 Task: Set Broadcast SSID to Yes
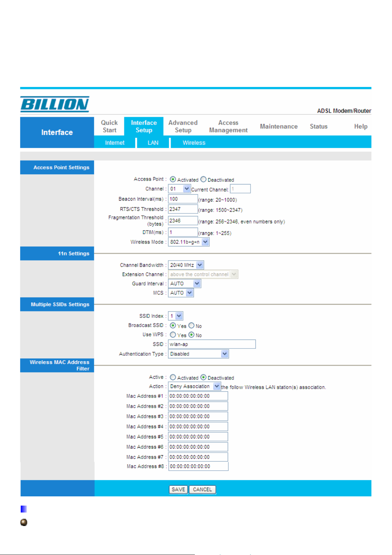[173, 325]
